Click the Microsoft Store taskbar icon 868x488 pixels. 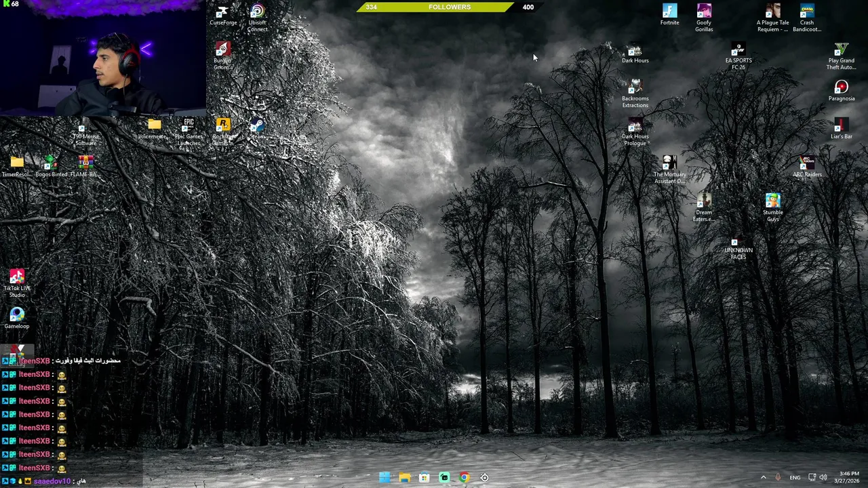coord(424,478)
